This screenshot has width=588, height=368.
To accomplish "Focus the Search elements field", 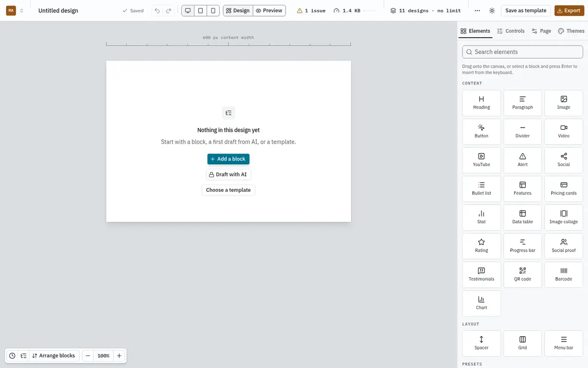I will tap(522, 52).
